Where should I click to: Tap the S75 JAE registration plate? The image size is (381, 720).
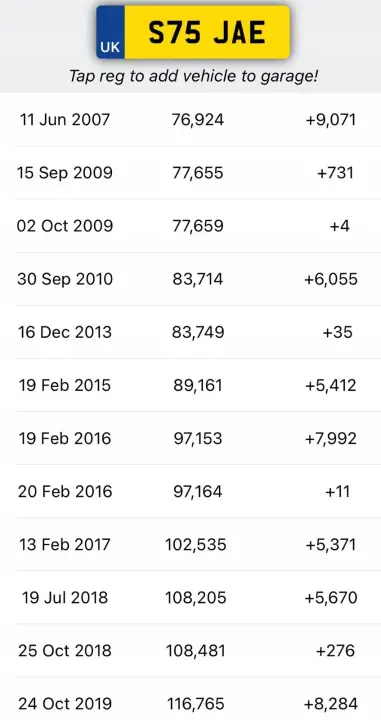[x=193, y=32]
